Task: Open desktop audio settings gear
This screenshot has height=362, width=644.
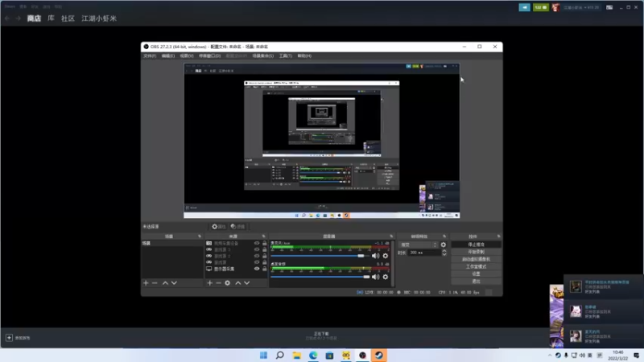Action: click(x=386, y=277)
